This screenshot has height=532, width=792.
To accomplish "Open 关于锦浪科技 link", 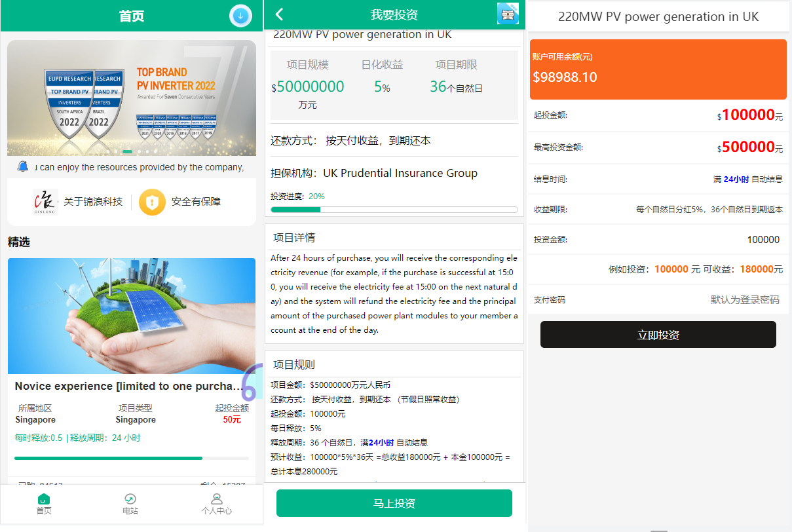I will pos(93,202).
